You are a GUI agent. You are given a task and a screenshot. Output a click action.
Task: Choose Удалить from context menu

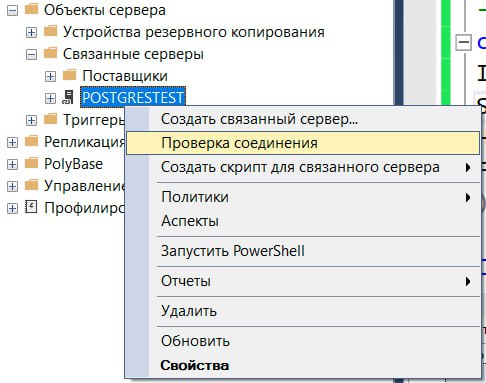coord(303,311)
